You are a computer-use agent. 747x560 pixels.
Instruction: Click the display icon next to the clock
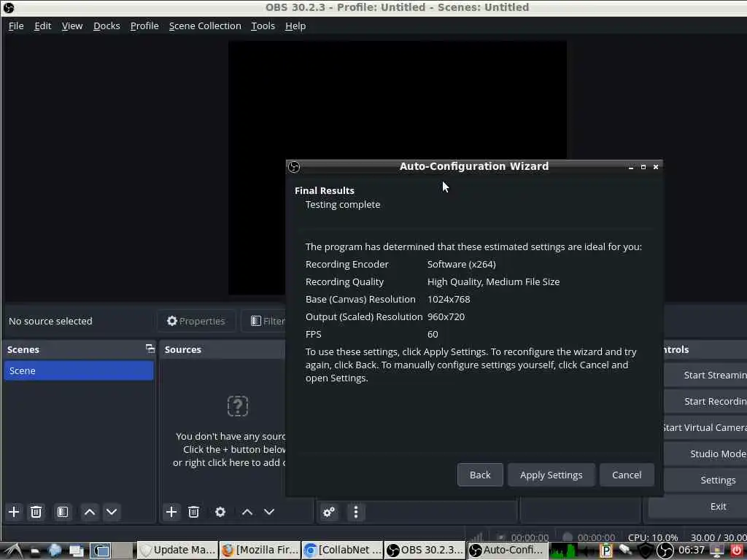coord(717,551)
